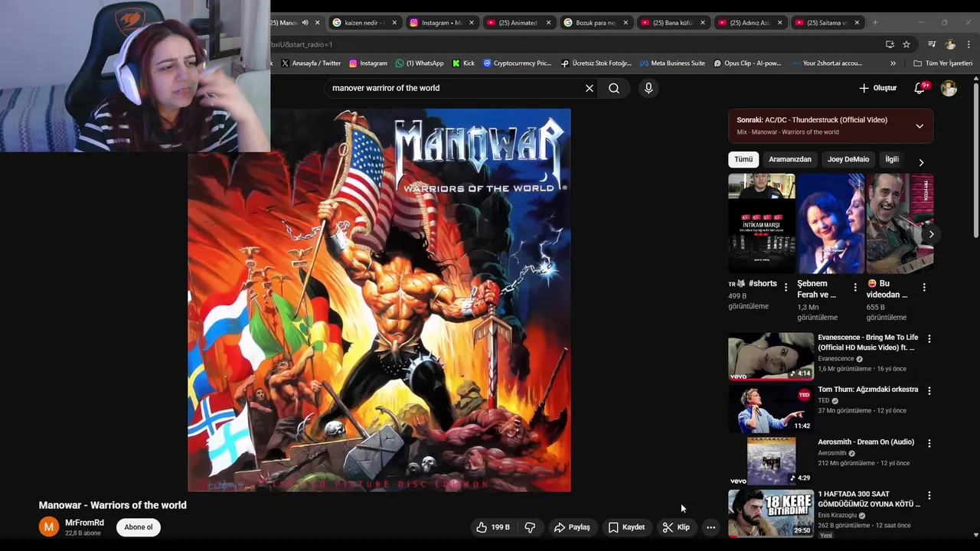
Task: Open a new browser tab
Action: (875, 23)
